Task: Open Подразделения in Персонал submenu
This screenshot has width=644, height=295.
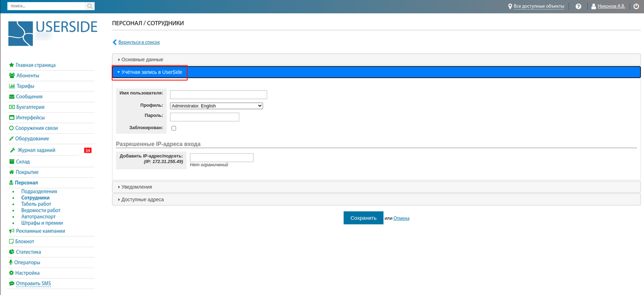Action: 39,191
